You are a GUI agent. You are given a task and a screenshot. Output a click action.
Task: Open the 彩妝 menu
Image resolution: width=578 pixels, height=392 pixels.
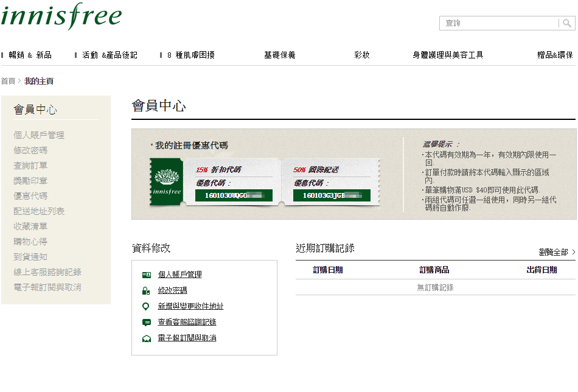pyautogui.click(x=361, y=55)
